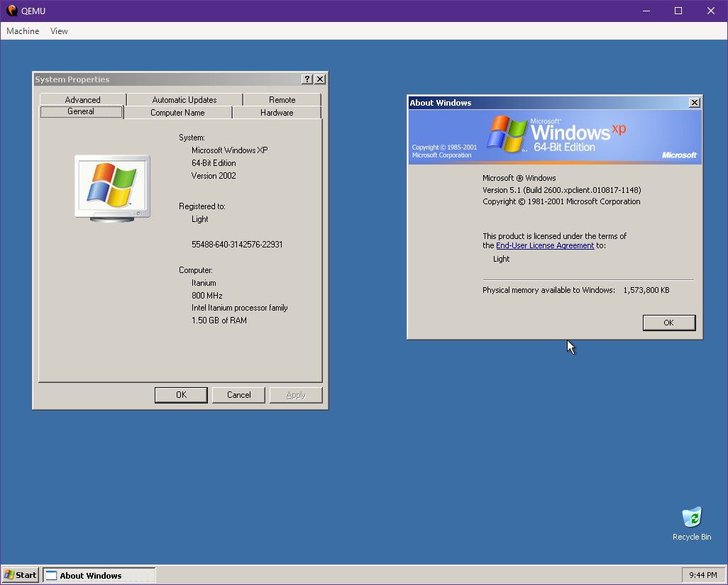Switch to the Remote tab
Viewport: 728px width, 585px height.
click(x=282, y=99)
